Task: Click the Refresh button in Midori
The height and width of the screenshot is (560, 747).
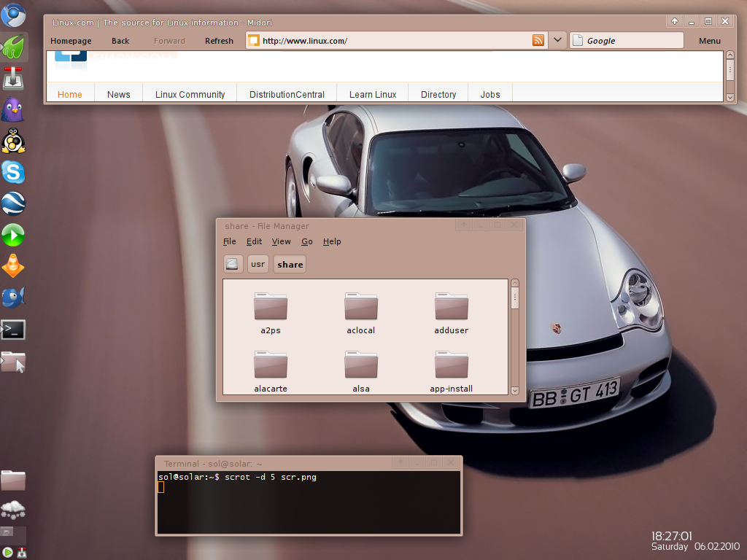Action: coord(219,41)
